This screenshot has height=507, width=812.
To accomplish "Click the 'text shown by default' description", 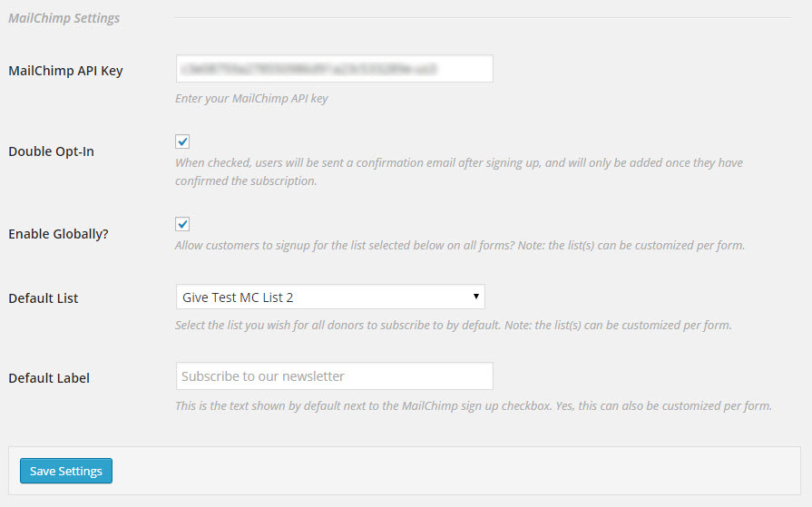I will pyautogui.click(x=474, y=405).
